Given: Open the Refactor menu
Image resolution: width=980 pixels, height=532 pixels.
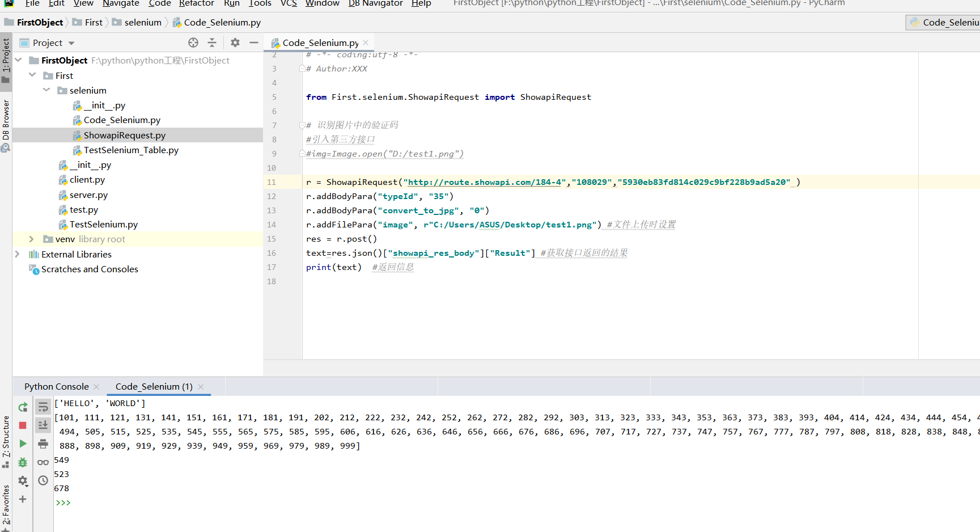Looking at the screenshot, I should 197,3.
